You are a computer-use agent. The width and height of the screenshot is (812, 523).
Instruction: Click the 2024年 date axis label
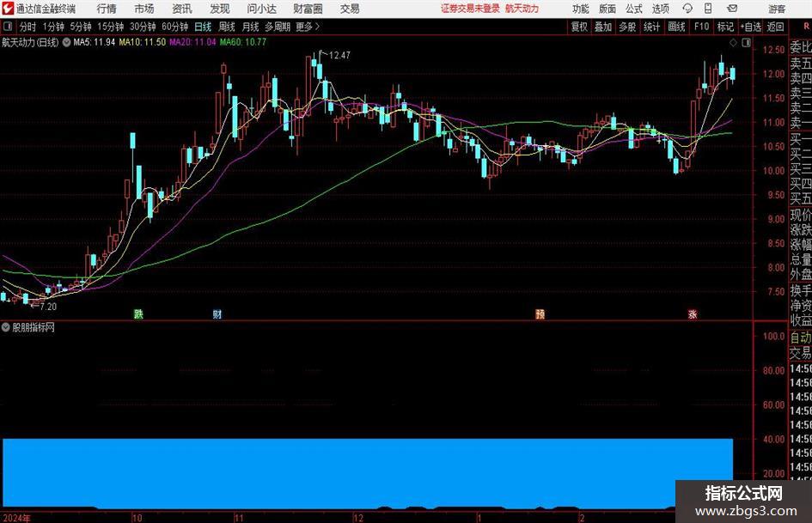pyautogui.click(x=16, y=518)
